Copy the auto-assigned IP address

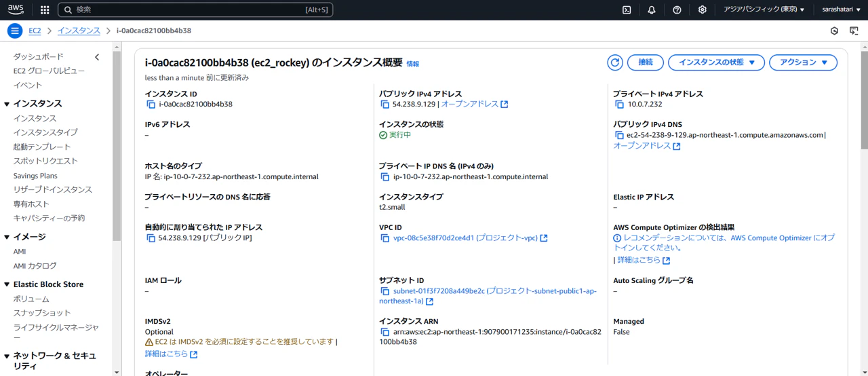click(x=151, y=238)
